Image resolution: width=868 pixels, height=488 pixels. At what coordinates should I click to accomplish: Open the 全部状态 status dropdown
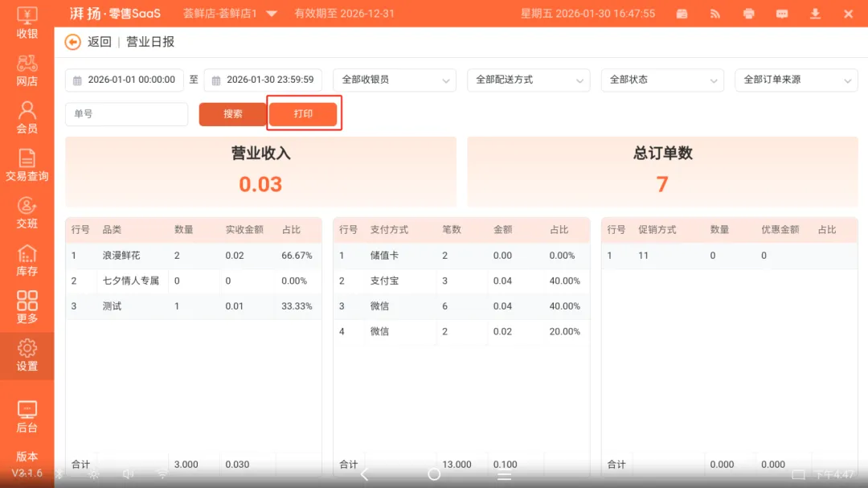tap(662, 80)
